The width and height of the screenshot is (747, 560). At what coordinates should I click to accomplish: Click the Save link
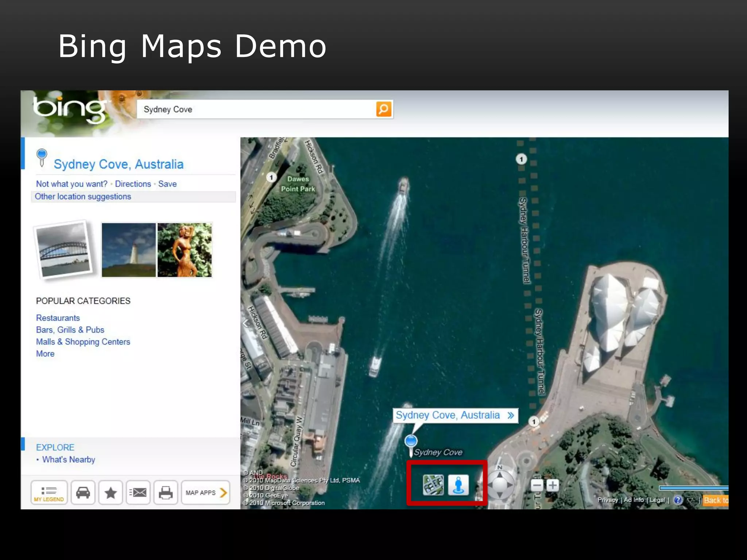[x=167, y=184]
